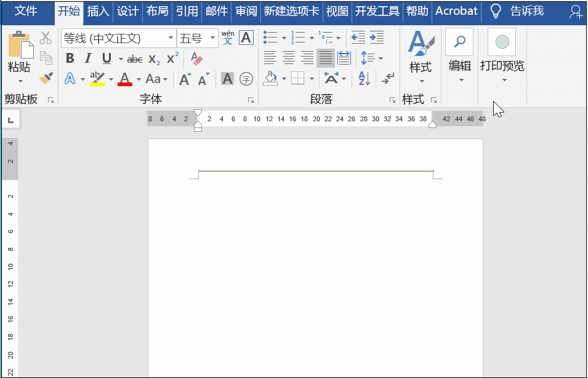
Task: Click the numbered list icon
Action: pos(298,38)
